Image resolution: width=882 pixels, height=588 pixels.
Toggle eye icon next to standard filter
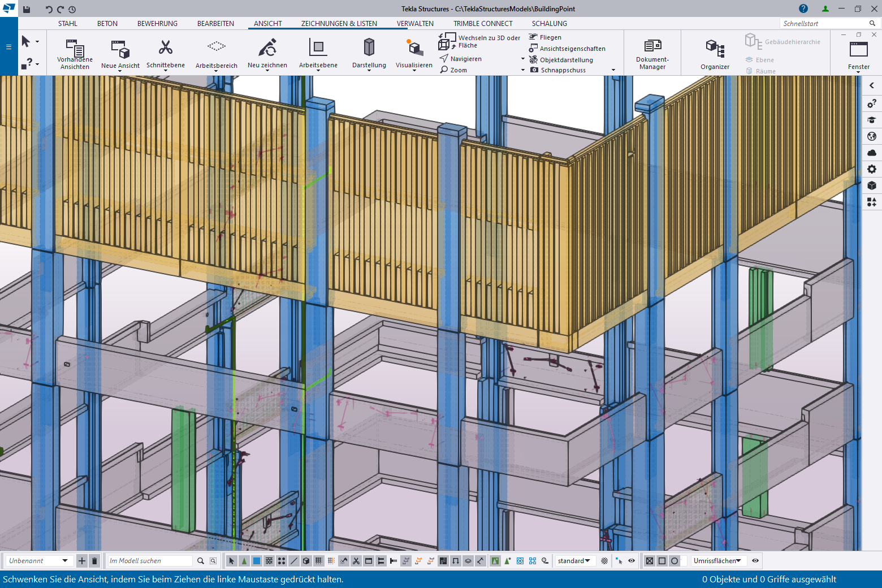632,561
